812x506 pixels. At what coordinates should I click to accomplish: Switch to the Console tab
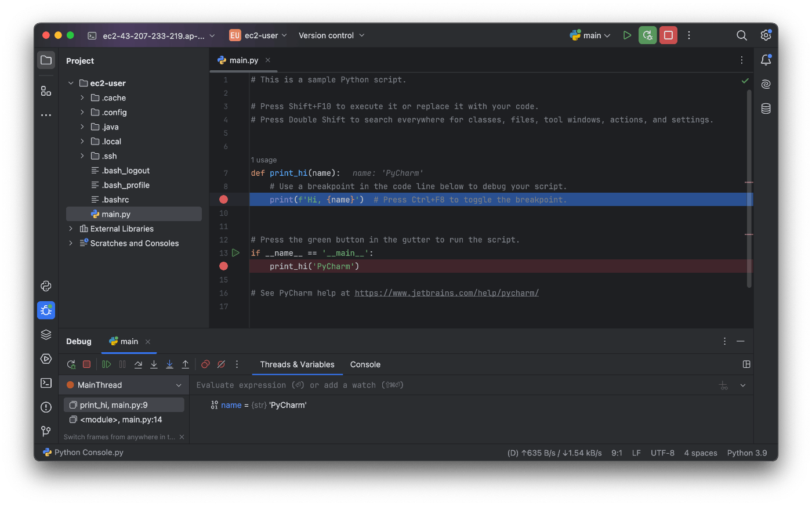[x=365, y=364]
